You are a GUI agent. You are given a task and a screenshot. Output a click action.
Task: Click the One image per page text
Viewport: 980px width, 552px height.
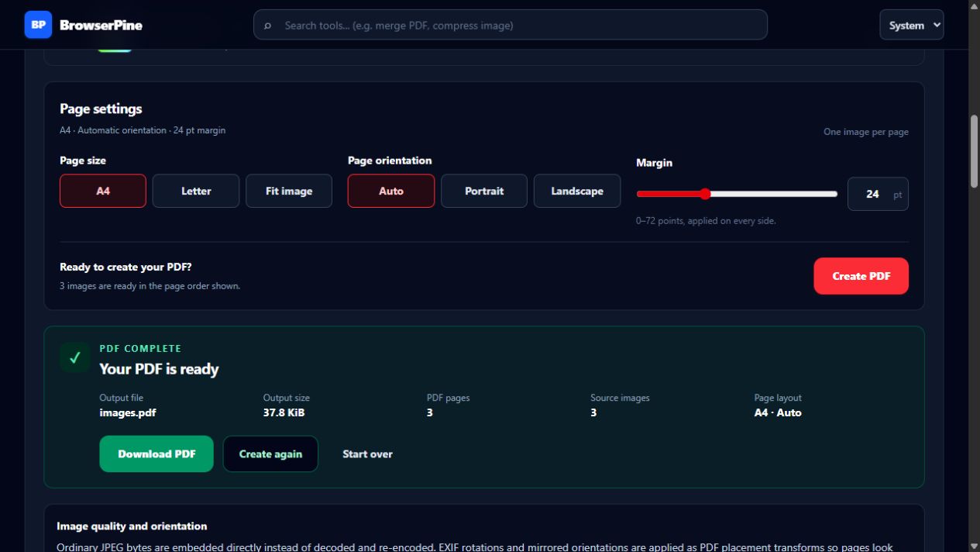(866, 132)
